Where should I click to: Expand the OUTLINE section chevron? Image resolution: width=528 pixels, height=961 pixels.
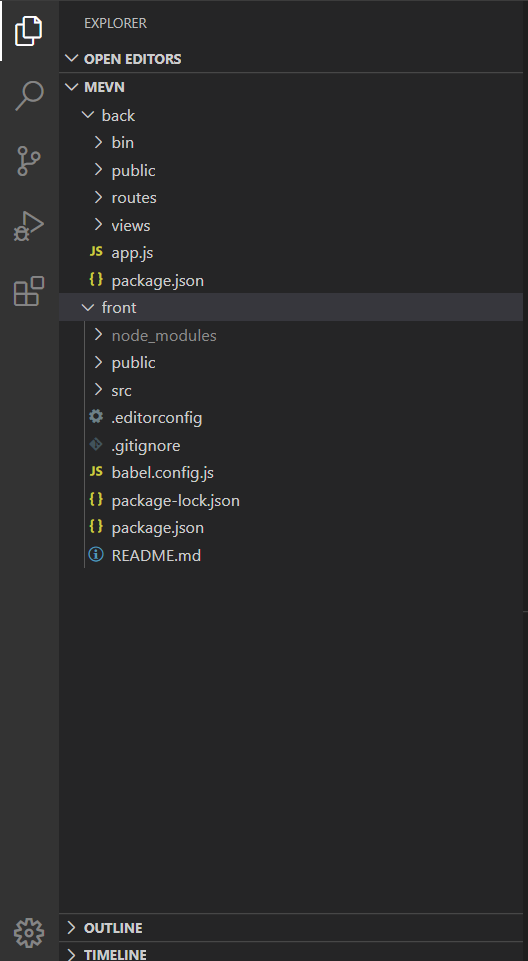[72, 927]
